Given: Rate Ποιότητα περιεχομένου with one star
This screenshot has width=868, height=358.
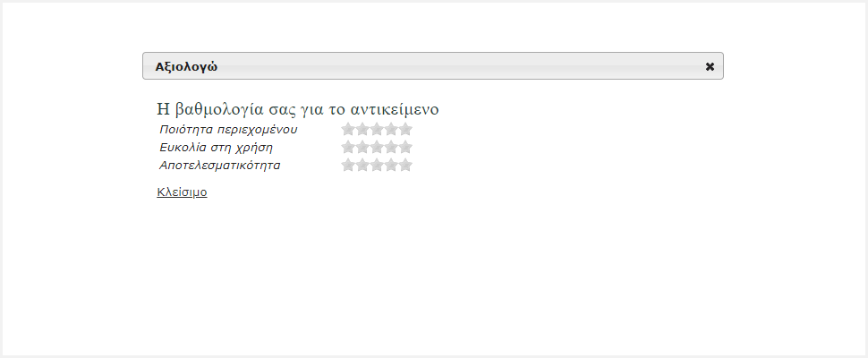Looking at the screenshot, I should [347, 130].
